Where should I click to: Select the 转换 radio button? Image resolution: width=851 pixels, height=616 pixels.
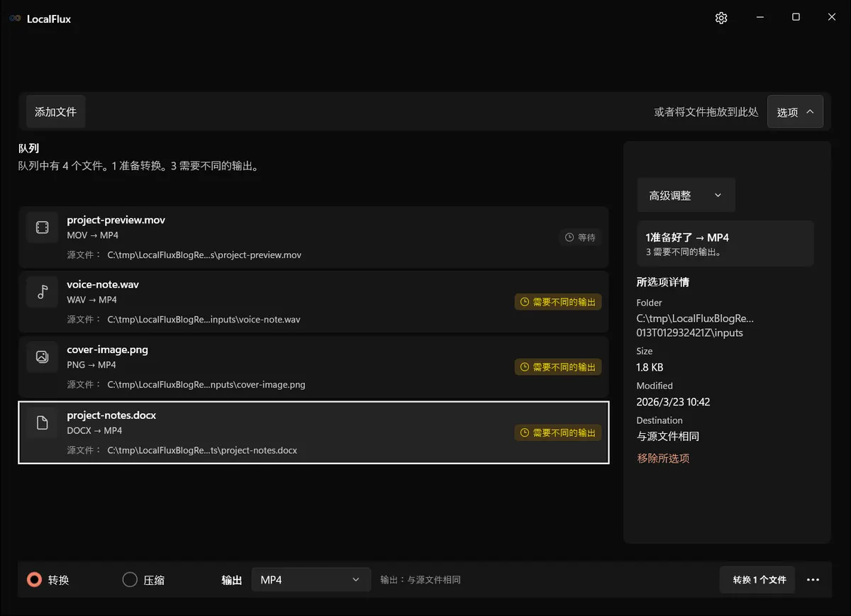(34, 580)
